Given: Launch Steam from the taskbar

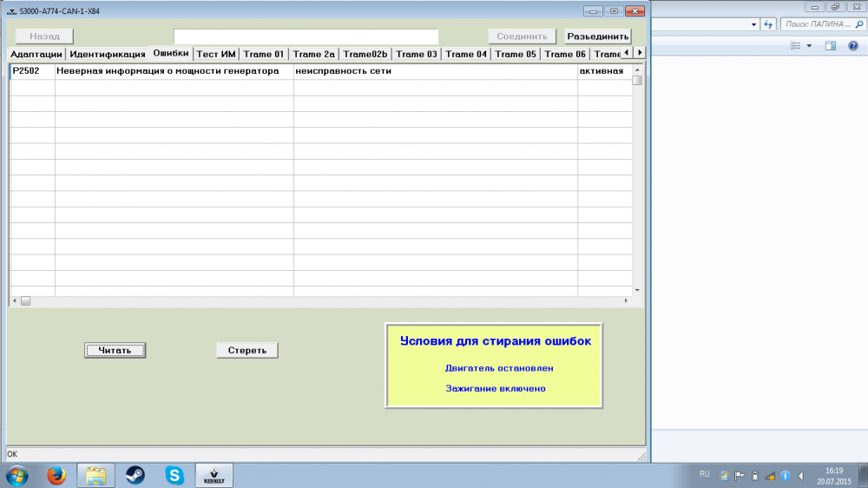Looking at the screenshot, I should pyautogui.click(x=135, y=475).
